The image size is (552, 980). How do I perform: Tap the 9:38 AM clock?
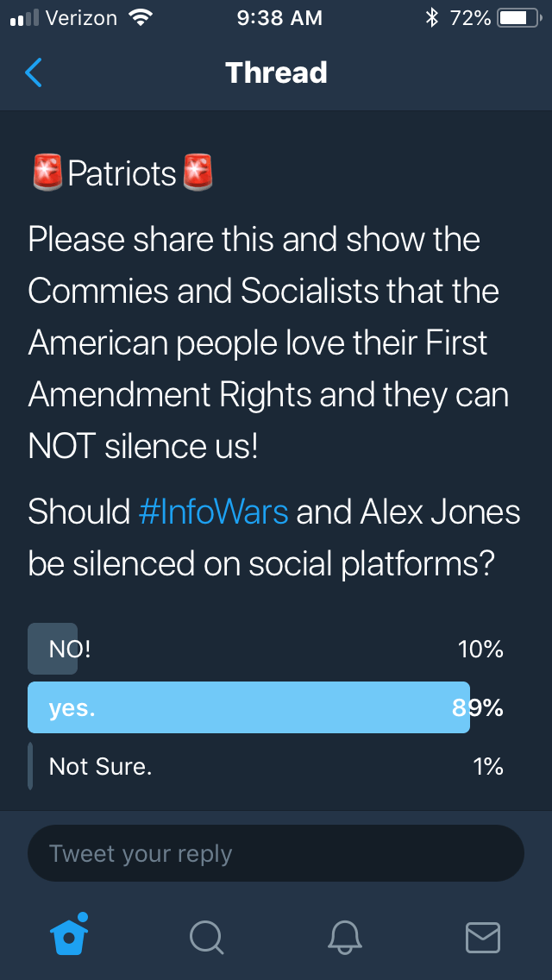point(279,18)
